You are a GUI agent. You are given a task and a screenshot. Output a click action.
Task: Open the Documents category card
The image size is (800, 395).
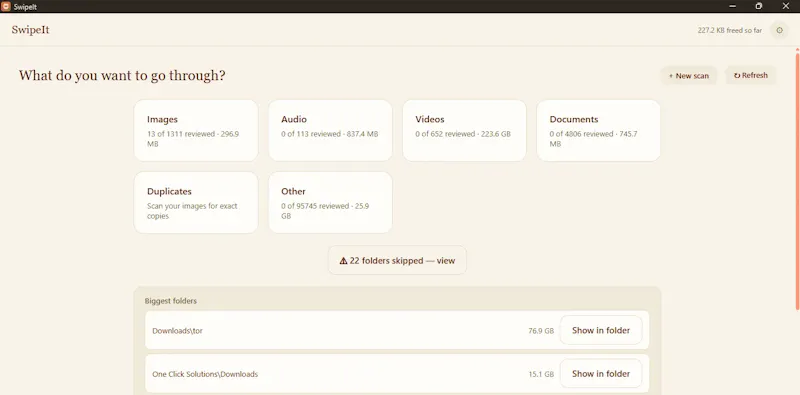pos(598,131)
